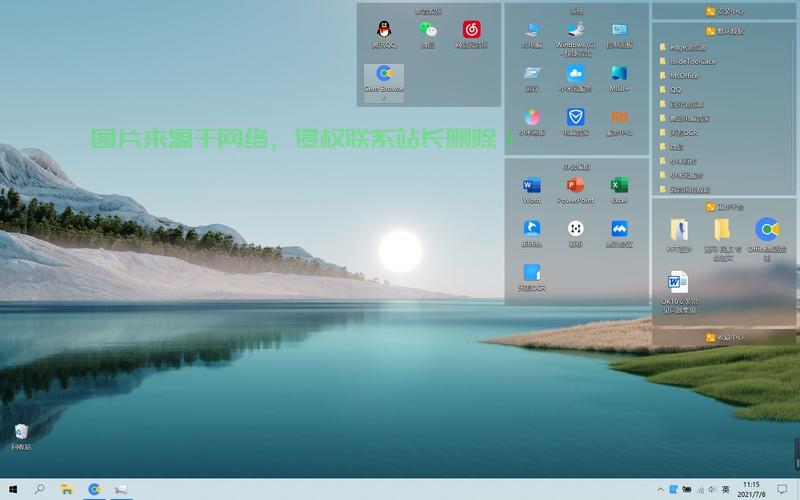800x500 pixels.
Task: Open the Recycle Bin on desktop
Action: pyautogui.click(x=21, y=433)
